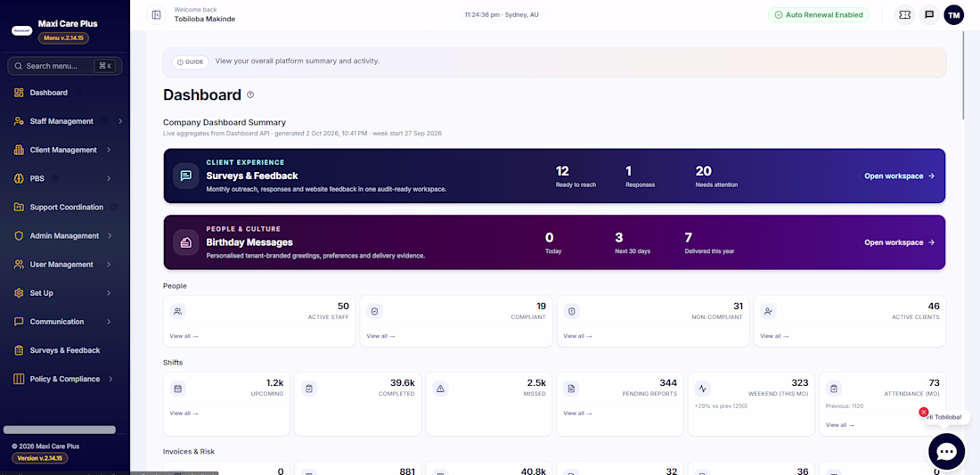Click the help icon next to the Dashboard heading

pos(250,95)
